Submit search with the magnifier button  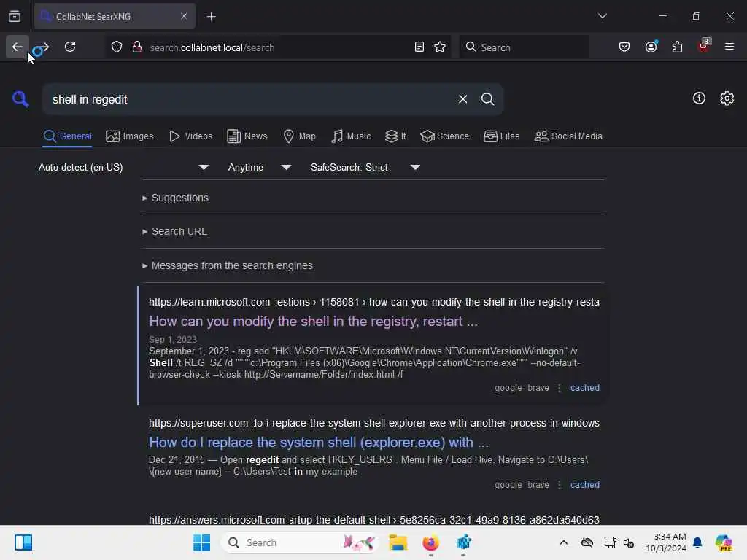(x=487, y=99)
